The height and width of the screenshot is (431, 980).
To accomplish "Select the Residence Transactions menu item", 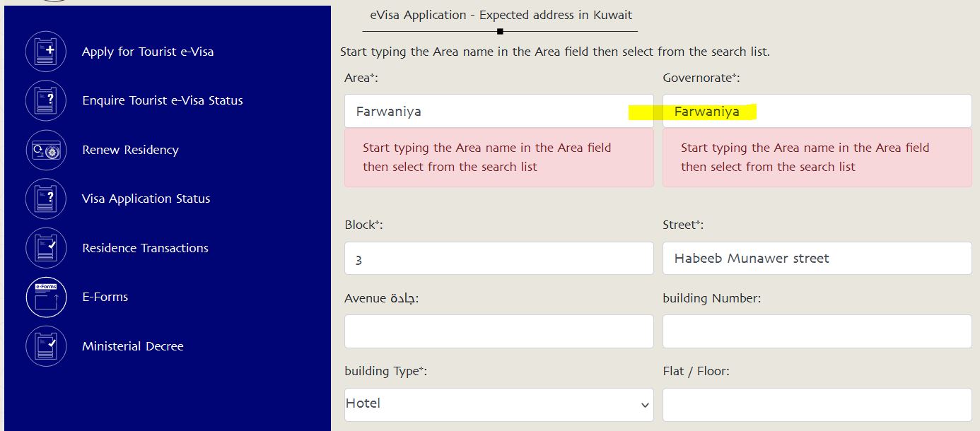I will [145, 248].
